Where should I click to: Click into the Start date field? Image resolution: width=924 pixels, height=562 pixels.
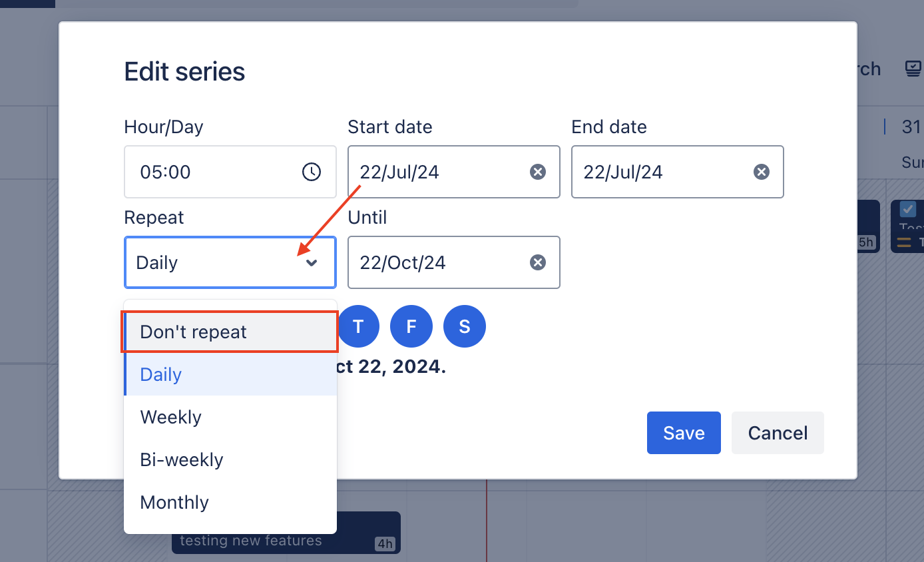pos(454,172)
